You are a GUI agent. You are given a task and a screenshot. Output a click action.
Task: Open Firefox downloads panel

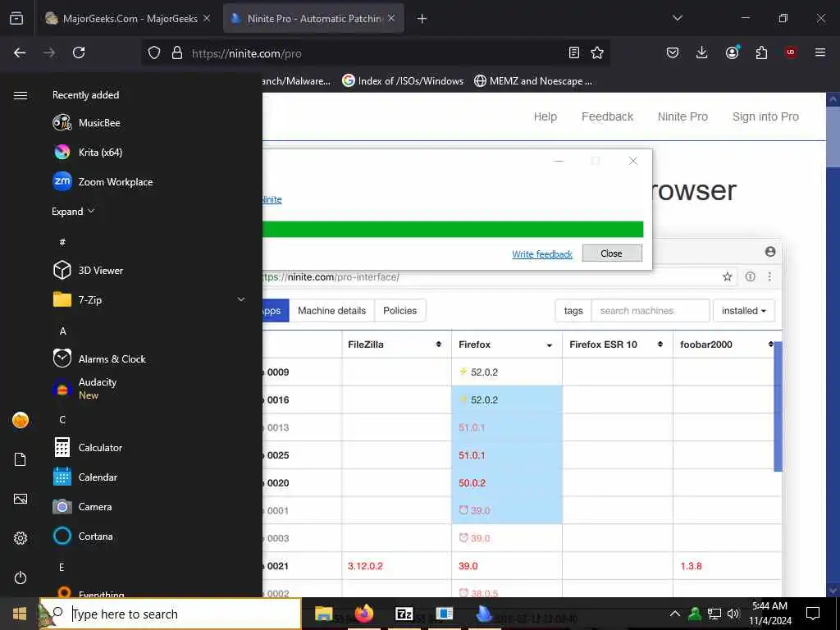pyautogui.click(x=702, y=52)
